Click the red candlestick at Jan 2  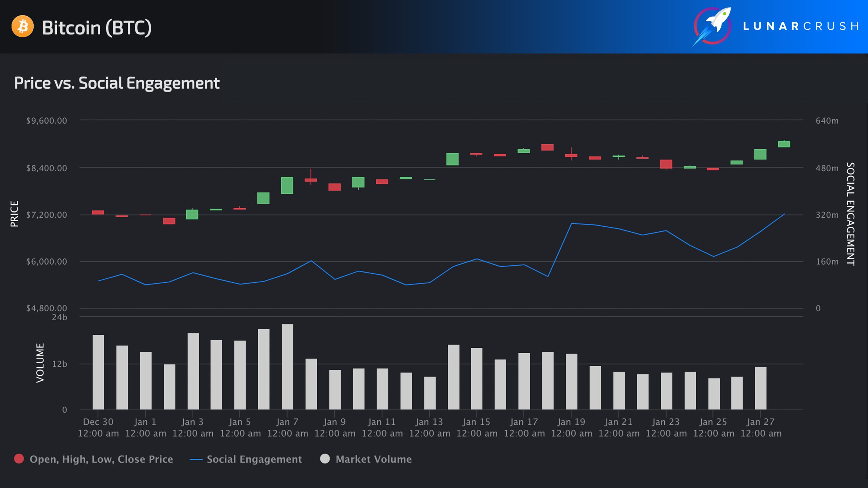pyautogui.click(x=169, y=221)
